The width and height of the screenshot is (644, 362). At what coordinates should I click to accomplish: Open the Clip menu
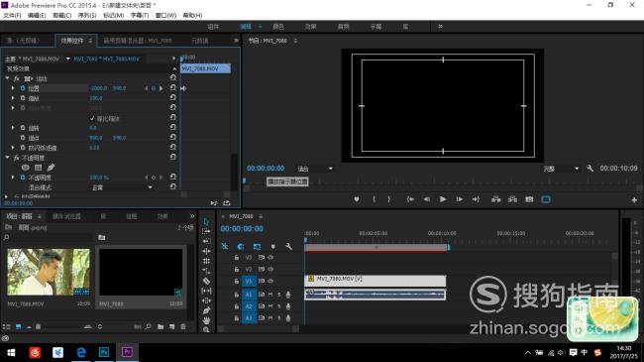(x=62, y=15)
